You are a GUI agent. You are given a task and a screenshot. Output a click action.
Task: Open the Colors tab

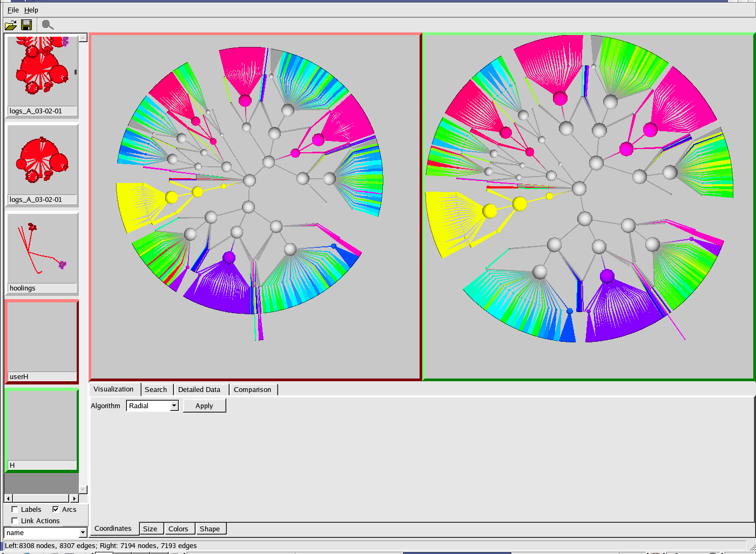click(x=178, y=529)
